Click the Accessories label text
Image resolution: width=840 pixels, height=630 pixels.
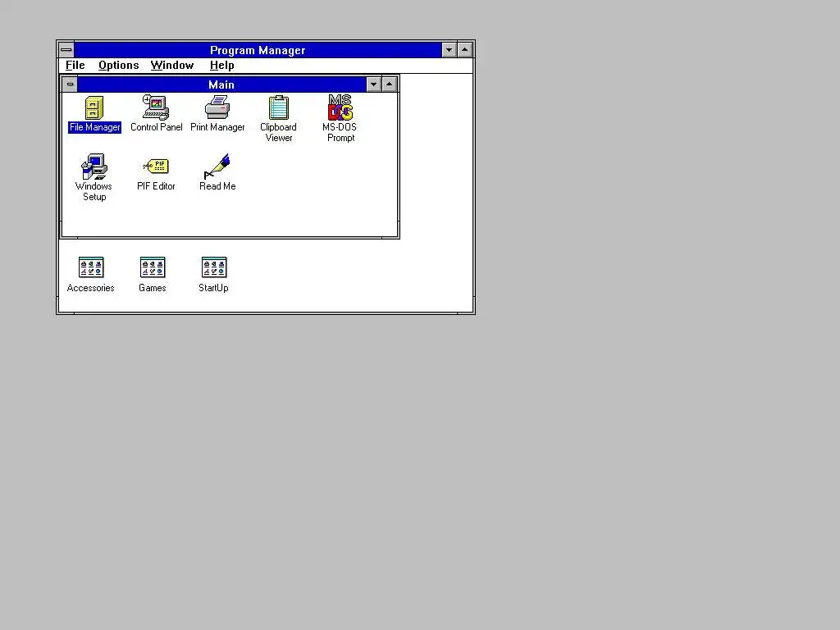pos(90,288)
